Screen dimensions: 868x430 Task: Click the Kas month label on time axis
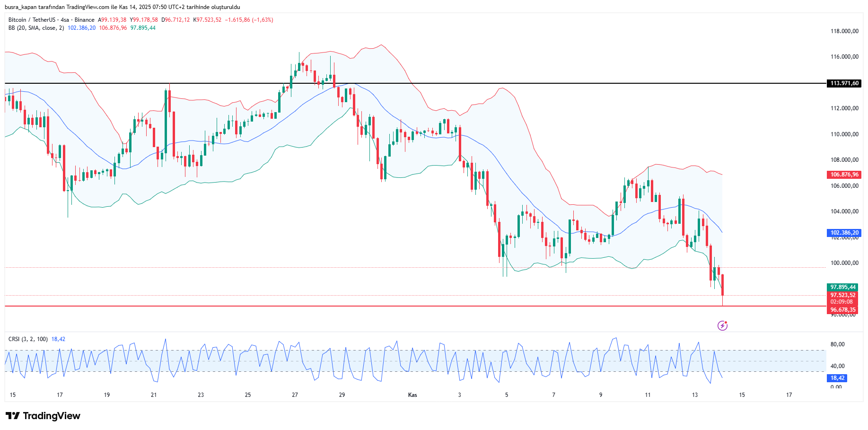point(412,395)
